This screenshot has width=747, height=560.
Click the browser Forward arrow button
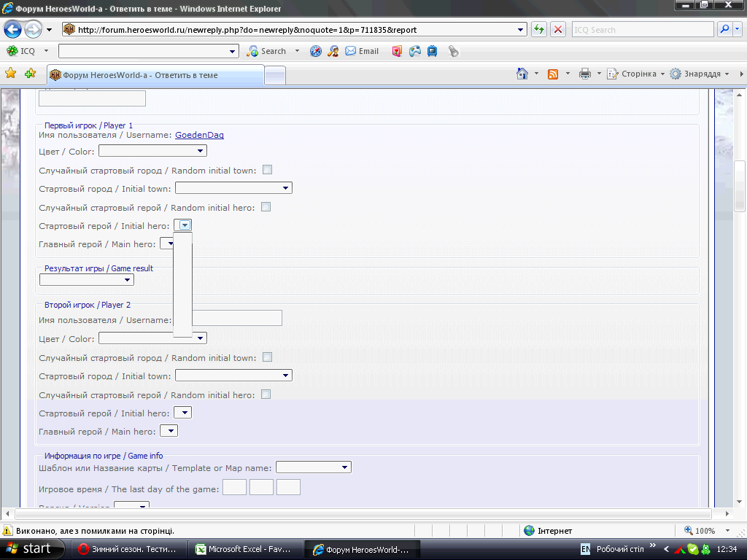(33, 29)
